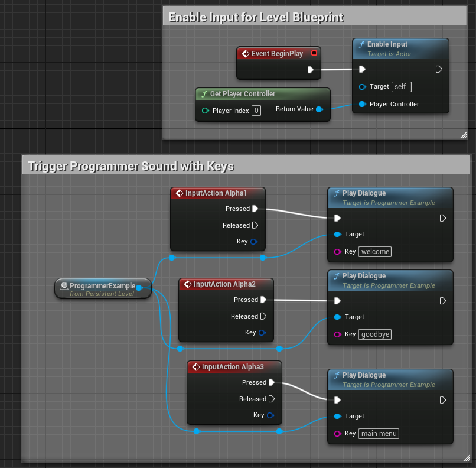Select the InputAction Alpha2 node header
Image resolution: width=476 pixels, height=468 pixels.
[x=226, y=284]
